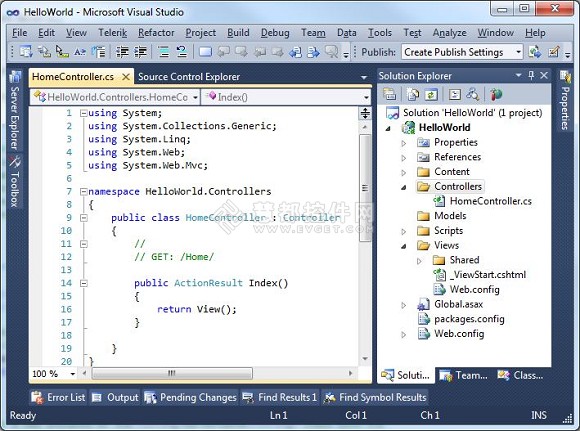Expand the Shared folder node
580x431 pixels.
[419, 261]
